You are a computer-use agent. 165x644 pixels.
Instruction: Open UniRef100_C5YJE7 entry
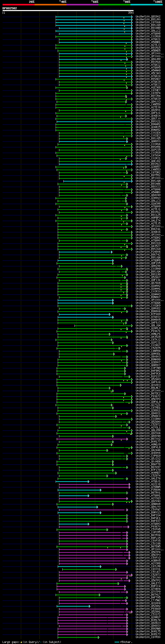point(148,572)
